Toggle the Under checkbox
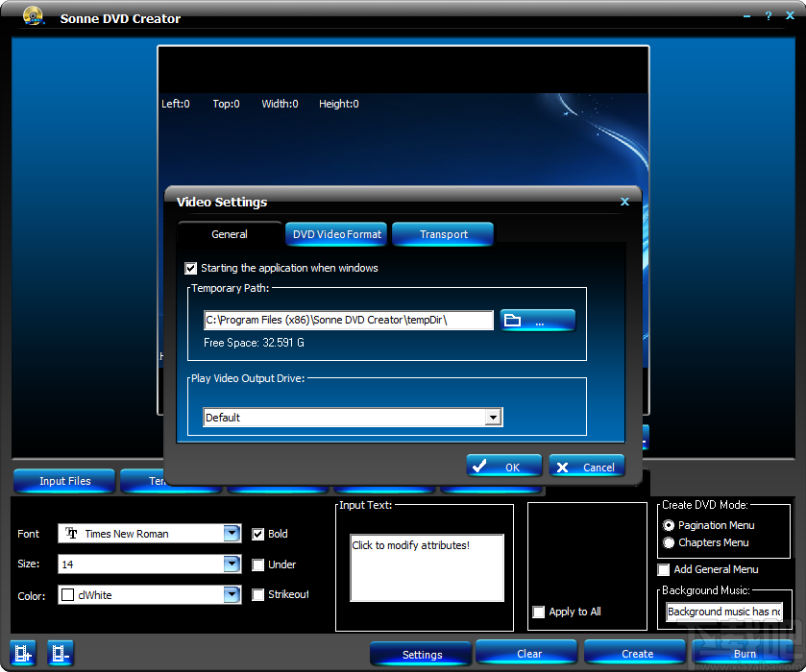Image resolution: width=806 pixels, height=672 pixels. click(257, 564)
